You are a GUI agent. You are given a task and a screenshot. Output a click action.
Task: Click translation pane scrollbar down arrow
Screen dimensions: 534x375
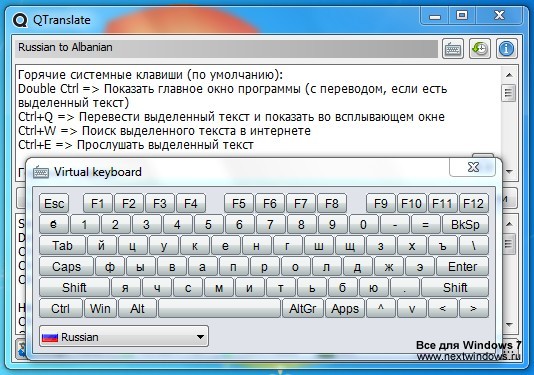click(x=509, y=325)
